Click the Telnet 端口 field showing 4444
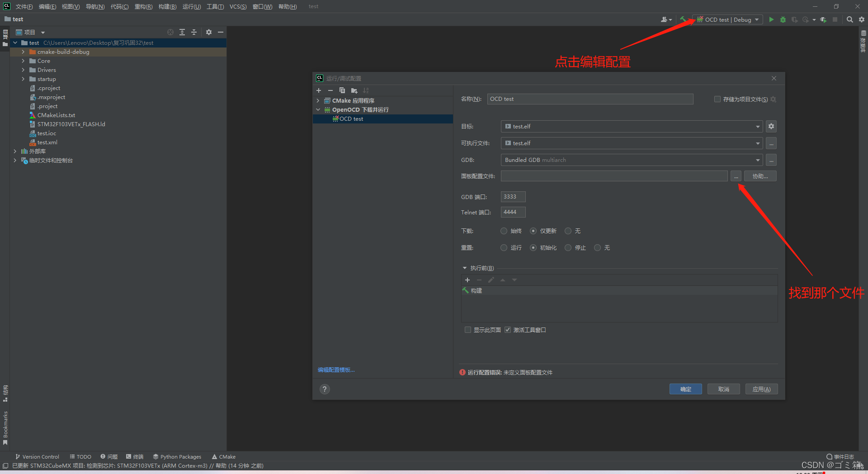This screenshot has width=868, height=474. click(x=513, y=212)
